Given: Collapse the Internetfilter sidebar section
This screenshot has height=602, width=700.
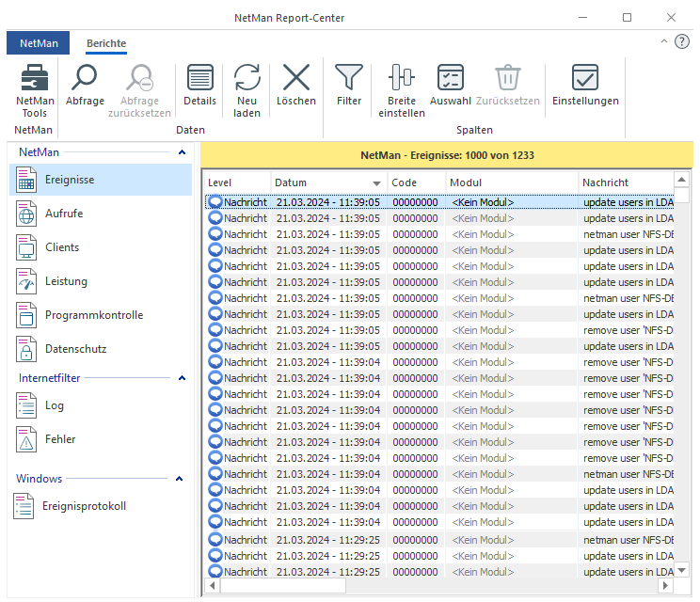Looking at the screenshot, I should coord(182,377).
